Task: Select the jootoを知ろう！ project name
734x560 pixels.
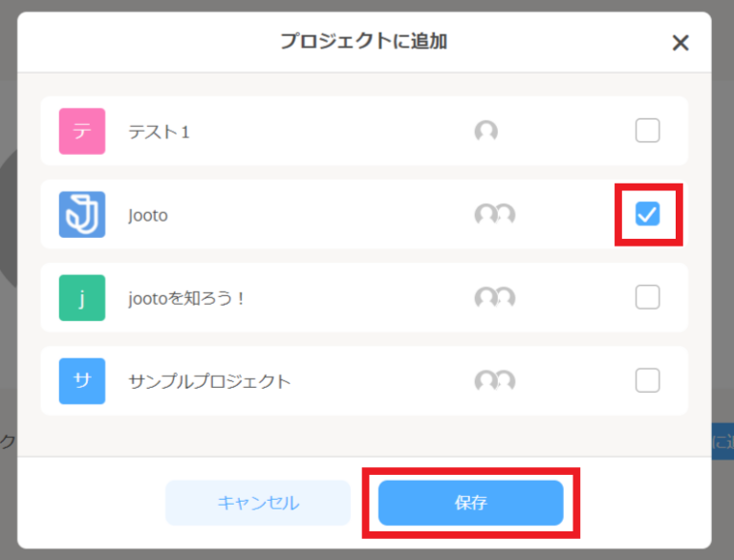Action: tap(187, 298)
